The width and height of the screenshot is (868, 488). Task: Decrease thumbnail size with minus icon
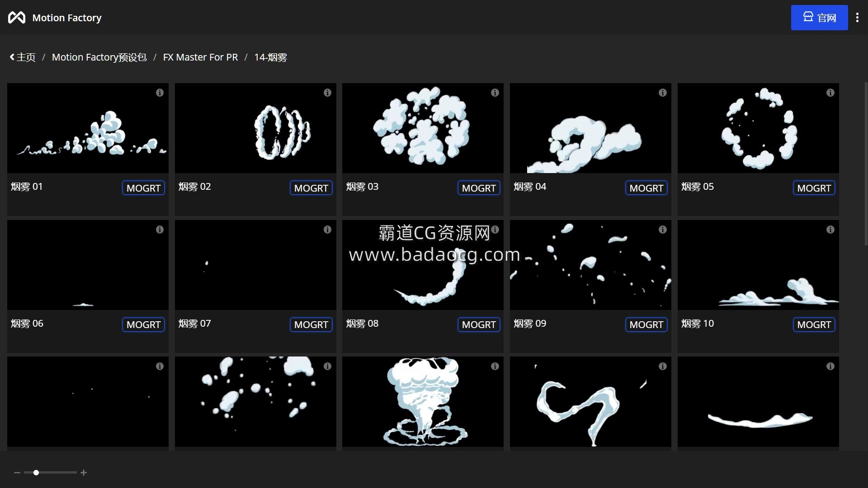coord(17,473)
